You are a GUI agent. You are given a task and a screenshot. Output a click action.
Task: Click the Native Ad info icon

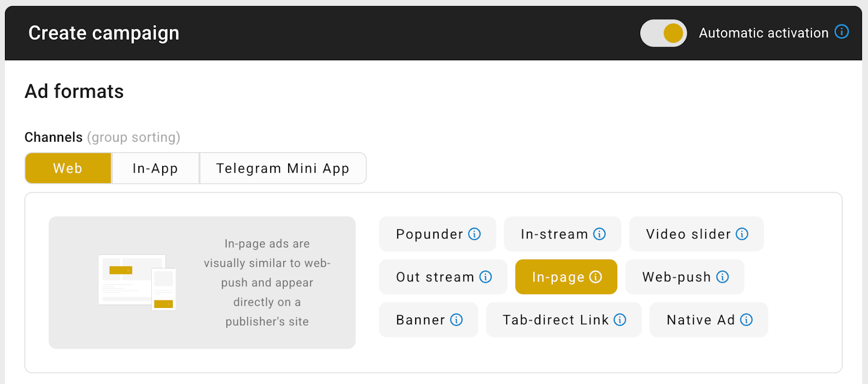click(x=746, y=320)
